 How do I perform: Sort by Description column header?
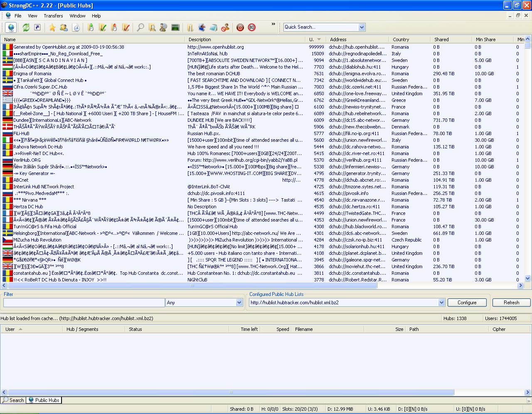pos(246,39)
